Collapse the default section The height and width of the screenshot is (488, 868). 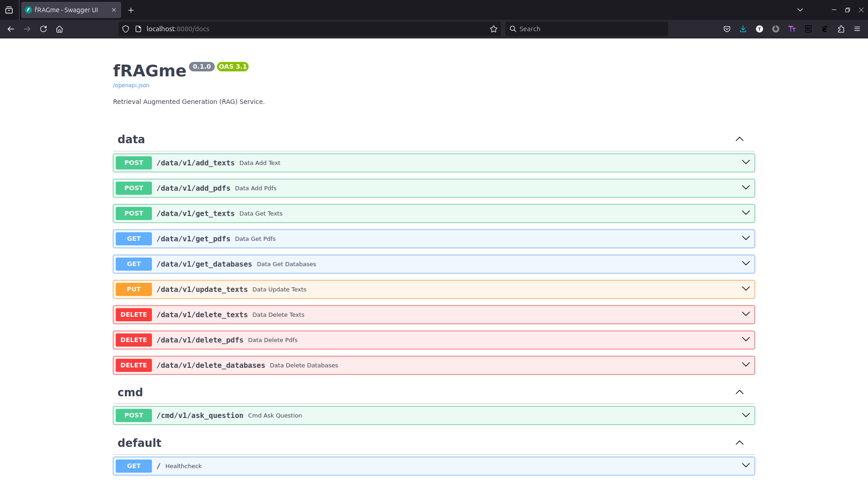(739, 443)
